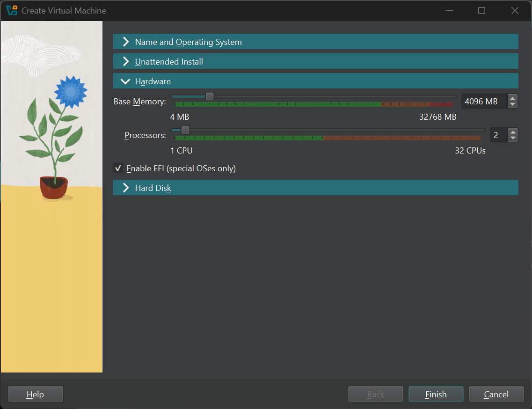The image size is (532, 409).
Task: Close the Create Virtual Machine dialog
Action: [x=515, y=10]
